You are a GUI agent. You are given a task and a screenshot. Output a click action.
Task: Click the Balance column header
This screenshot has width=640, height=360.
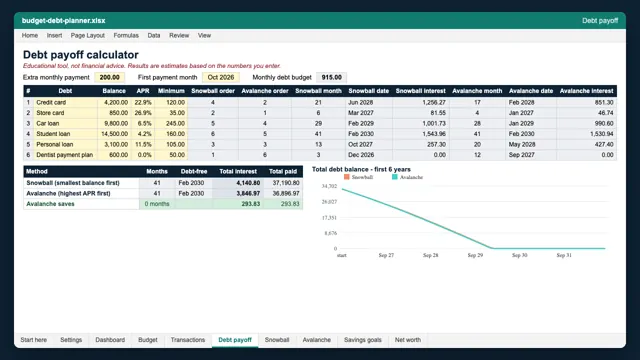[x=114, y=91]
